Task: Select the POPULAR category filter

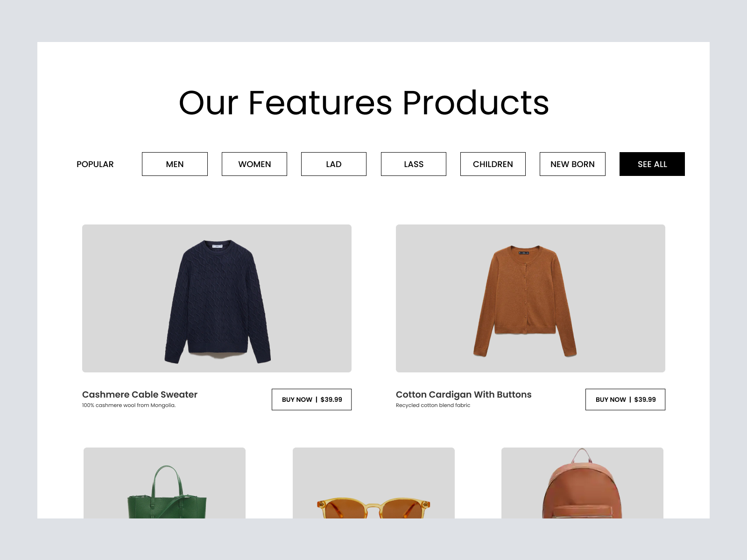Action: tap(95, 164)
